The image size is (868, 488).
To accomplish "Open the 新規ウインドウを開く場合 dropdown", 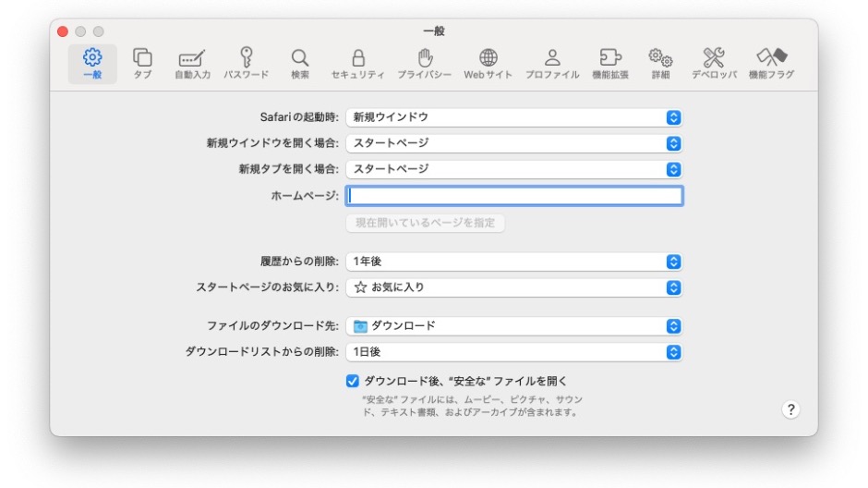I will pos(513,143).
